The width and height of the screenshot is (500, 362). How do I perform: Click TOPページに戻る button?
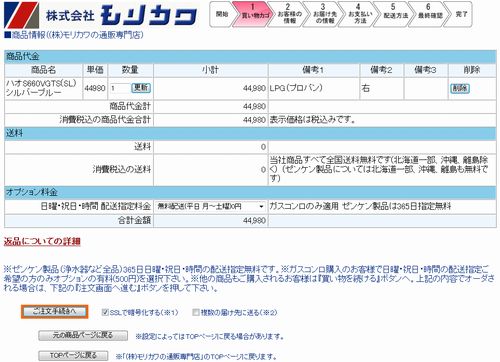pos(73,356)
